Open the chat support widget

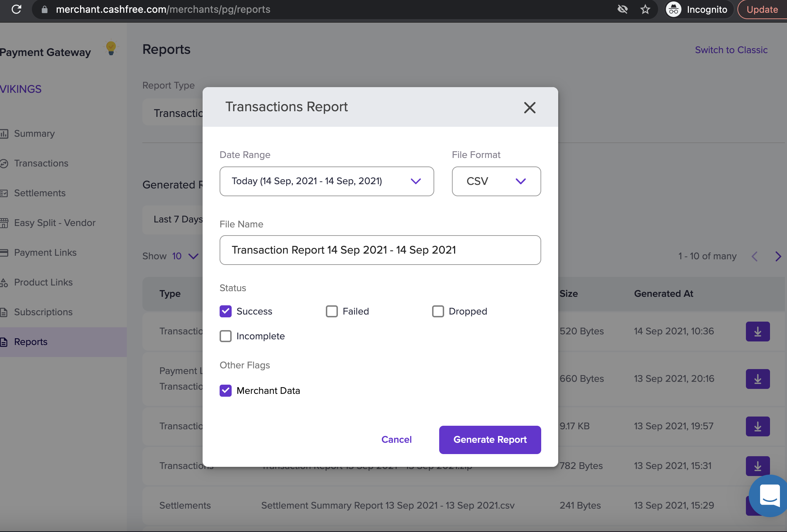tap(769, 495)
